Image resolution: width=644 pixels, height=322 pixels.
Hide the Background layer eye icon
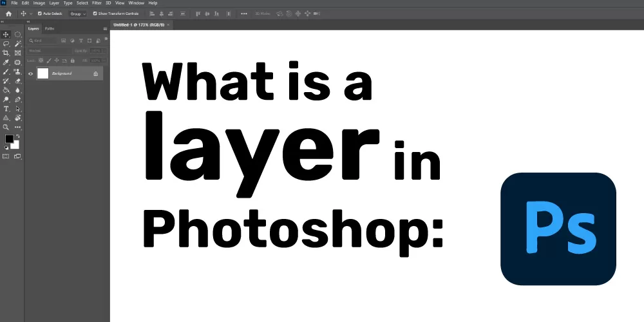[x=30, y=73]
